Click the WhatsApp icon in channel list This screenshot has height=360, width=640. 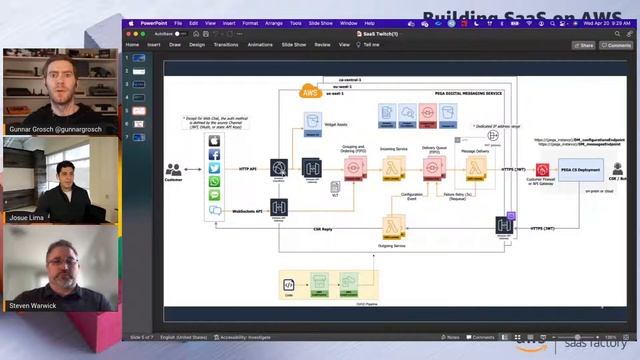click(214, 181)
